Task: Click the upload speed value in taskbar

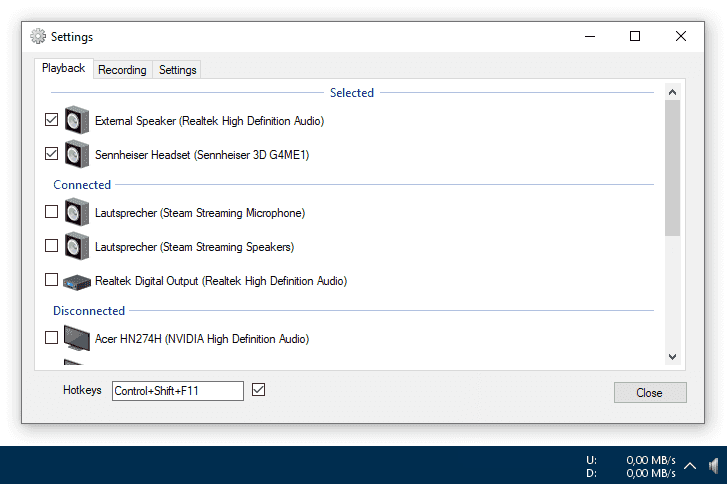Action: (x=651, y=460)
